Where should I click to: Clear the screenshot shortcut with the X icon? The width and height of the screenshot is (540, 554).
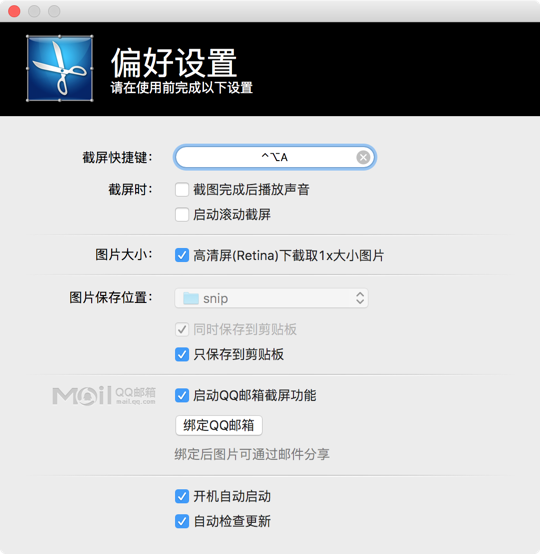click(363, 157)
